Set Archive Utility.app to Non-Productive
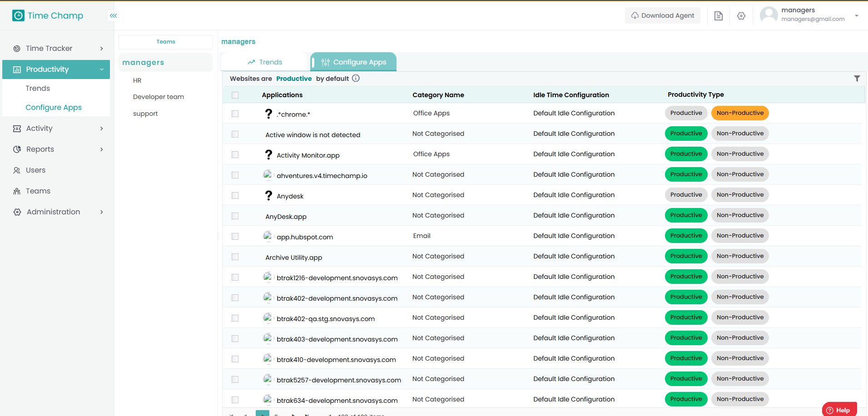868x416 pixels. point(740,256)
